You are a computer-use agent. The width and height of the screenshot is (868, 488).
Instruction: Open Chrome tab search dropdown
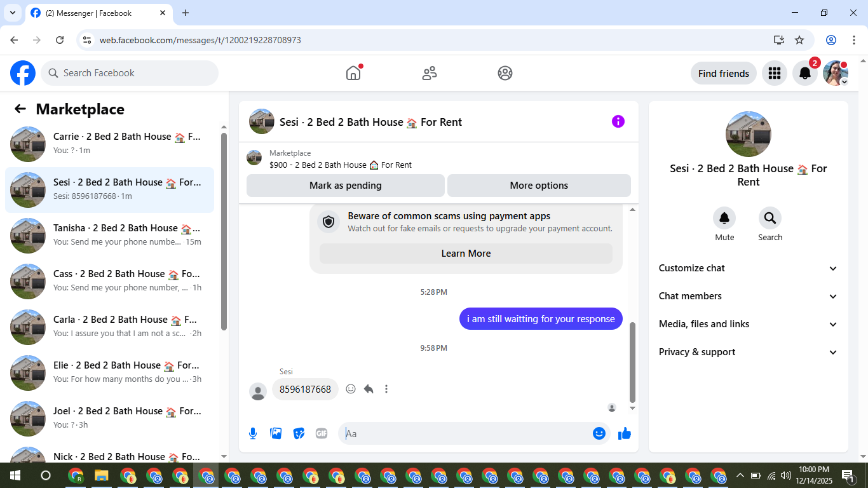[12, 13]
